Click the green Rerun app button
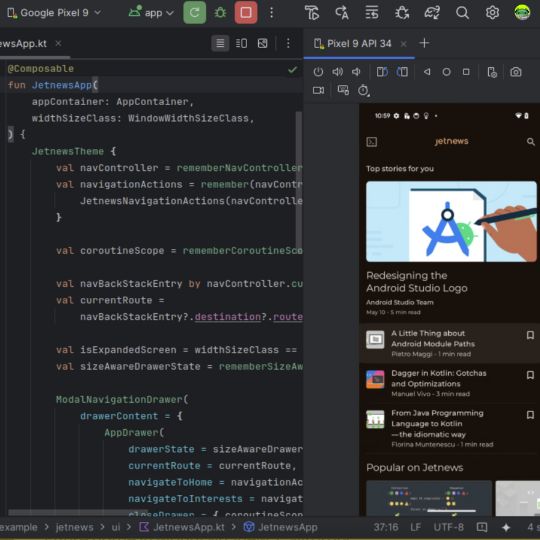540x540 pixels. (195, 13)
